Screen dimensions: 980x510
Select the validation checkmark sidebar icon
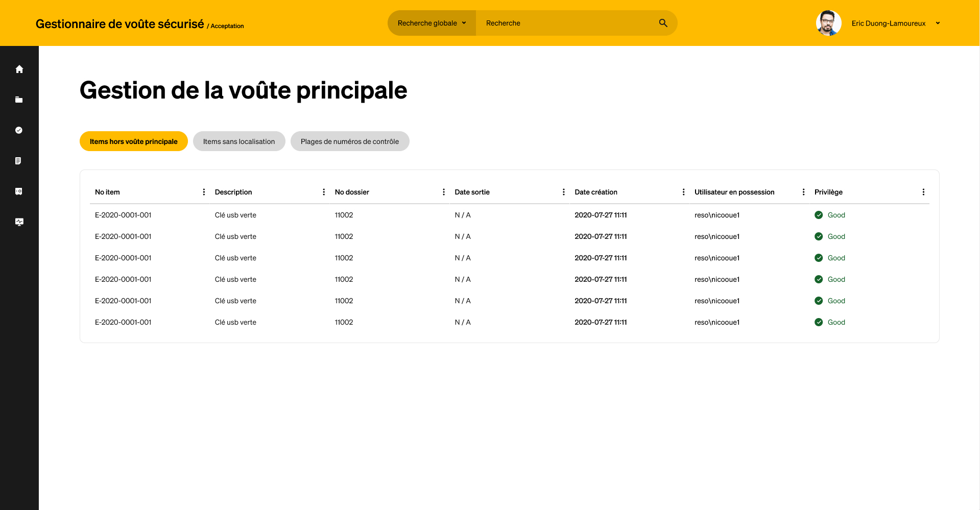[x=19, y=130]
